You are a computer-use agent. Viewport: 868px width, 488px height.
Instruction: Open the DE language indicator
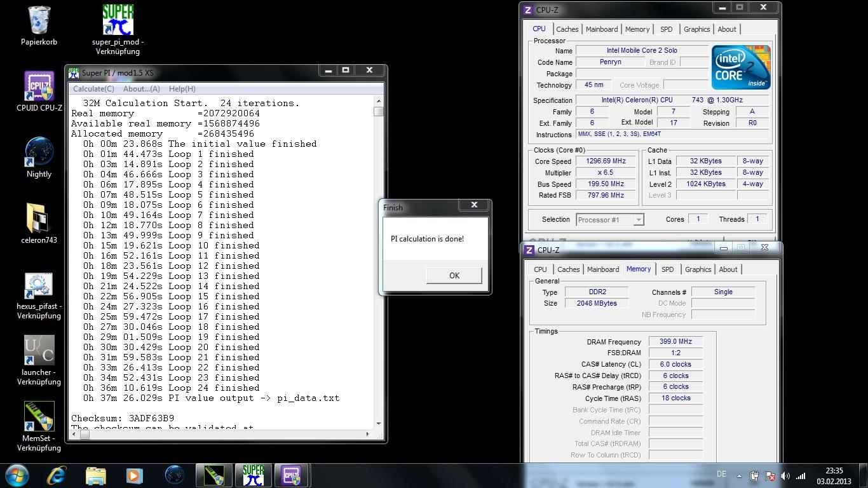pos(721,474)
